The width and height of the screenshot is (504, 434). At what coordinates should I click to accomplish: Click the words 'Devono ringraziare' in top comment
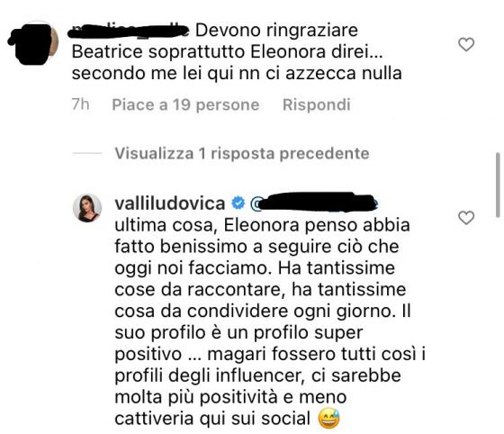(276, 31)
